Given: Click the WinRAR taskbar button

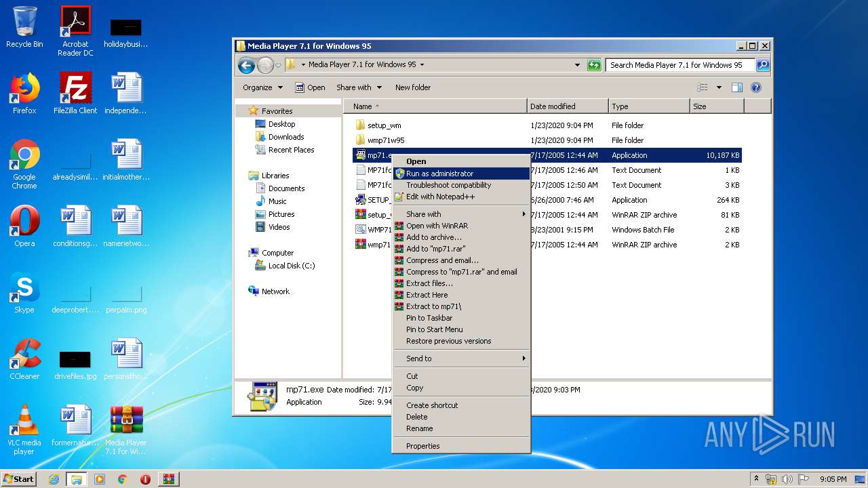Looking at the screenshot, I should tap(169, 479).
